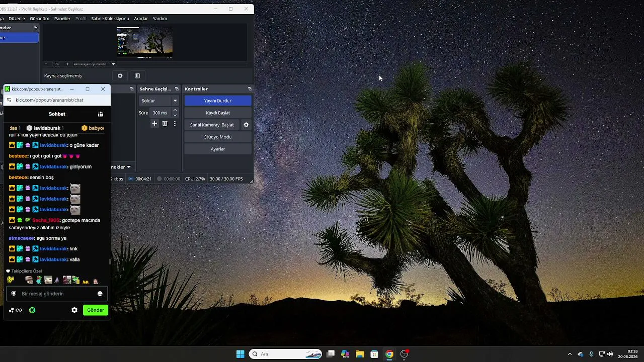Open transition properties three-dot menu

point(175,124)
